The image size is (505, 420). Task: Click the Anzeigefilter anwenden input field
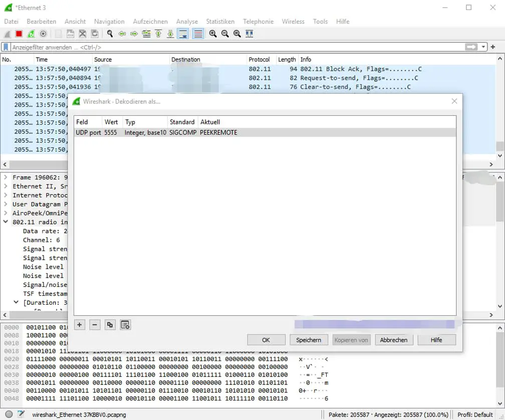pyautogui.click(x=237, y=47)
